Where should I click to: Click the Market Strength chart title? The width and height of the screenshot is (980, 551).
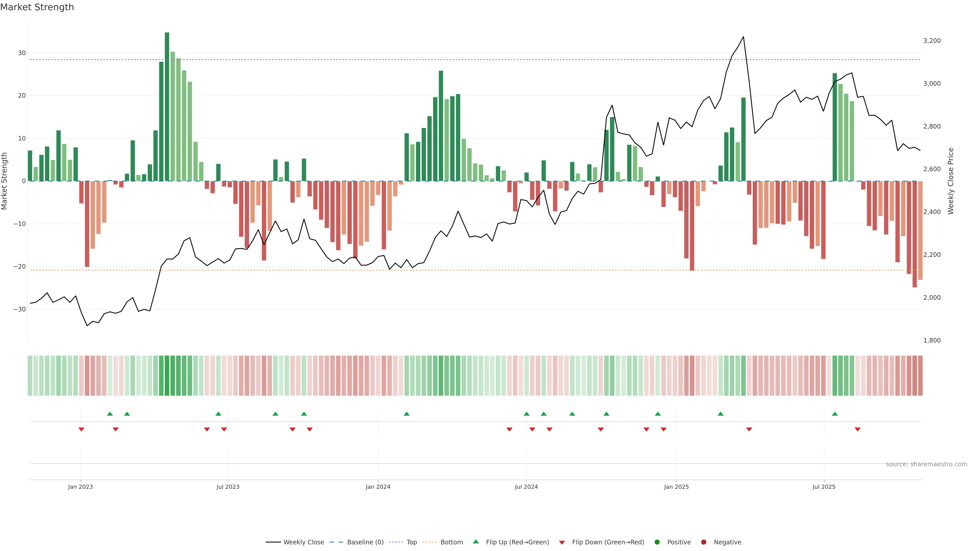pos(37,7)
